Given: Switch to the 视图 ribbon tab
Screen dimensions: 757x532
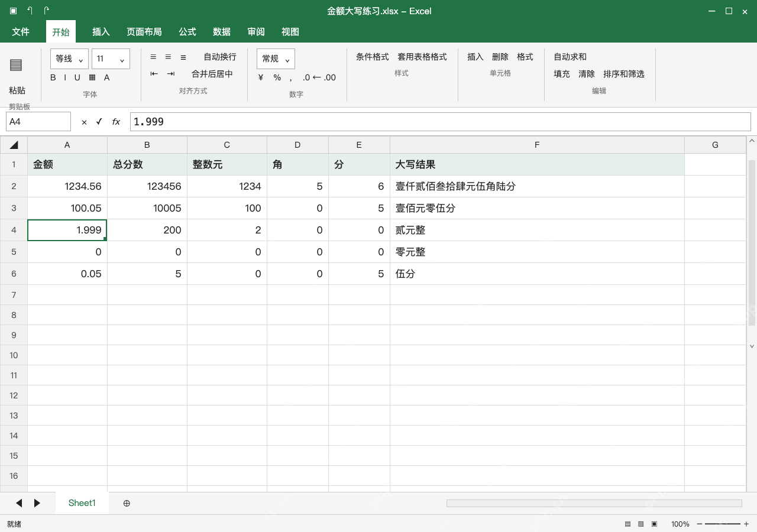Looking at the screenshot, I should click(x=290, y=32).
